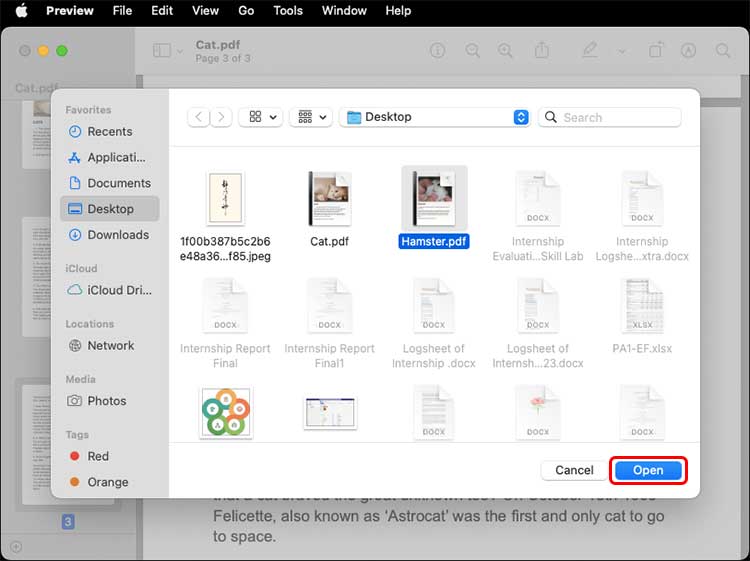750x561 pixels.
Task: Click the Logsheet of Internship .docx file
Action: 434,324
